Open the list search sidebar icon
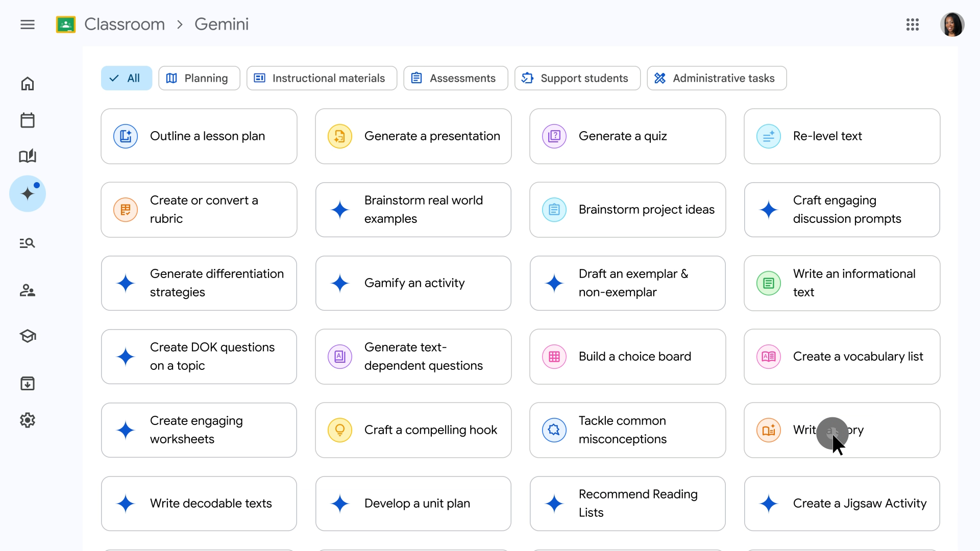Image resolution: width=980 pixels, height=551 pixels. click(28, 243)
